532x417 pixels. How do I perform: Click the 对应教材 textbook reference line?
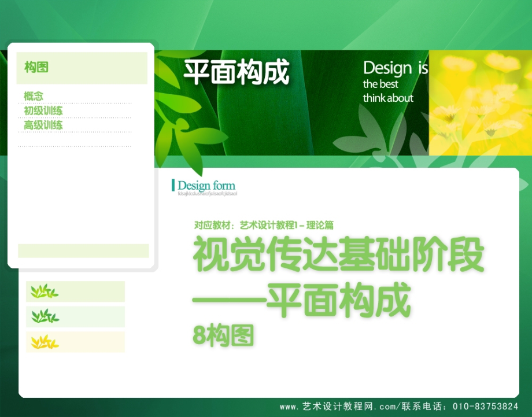click(x=264, y=226)
